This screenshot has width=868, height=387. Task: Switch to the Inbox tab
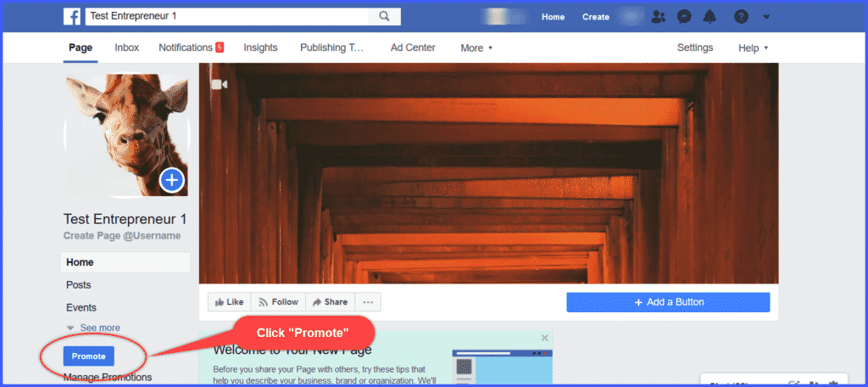[127, 48]
